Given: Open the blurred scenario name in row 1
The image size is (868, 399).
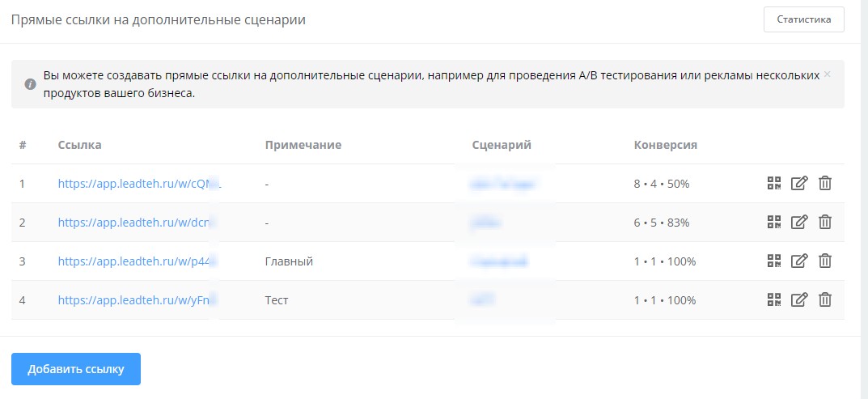Looking at the screenshot, I should [x=503, y=184].
